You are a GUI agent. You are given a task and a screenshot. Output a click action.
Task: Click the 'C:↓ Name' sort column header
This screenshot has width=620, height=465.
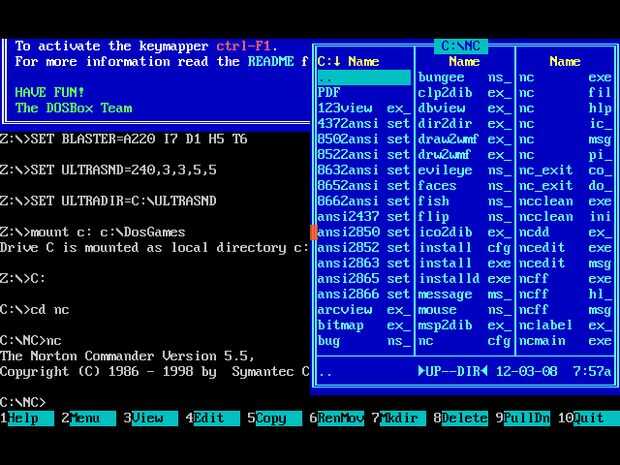tap(348, 61)
